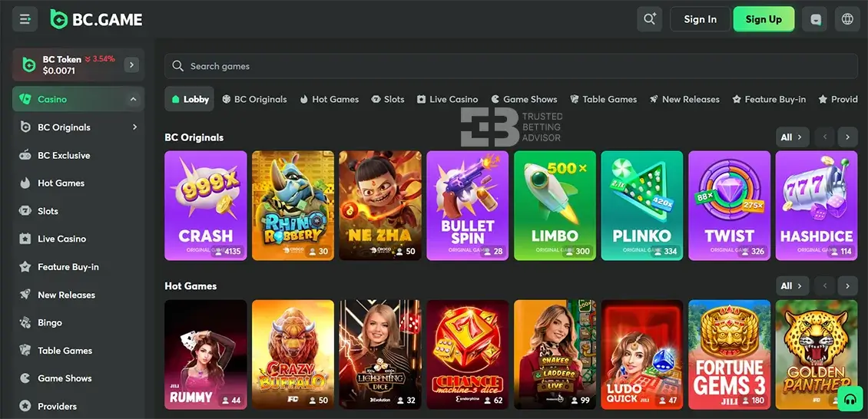Open the search icon in header
868x419 pixels.
coord(649,19)
